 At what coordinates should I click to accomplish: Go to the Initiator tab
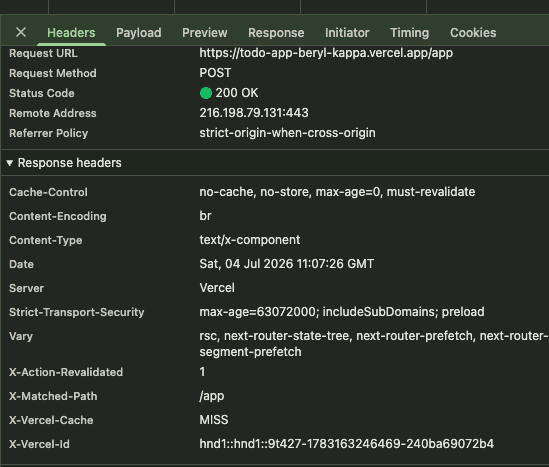pos(347,33)
